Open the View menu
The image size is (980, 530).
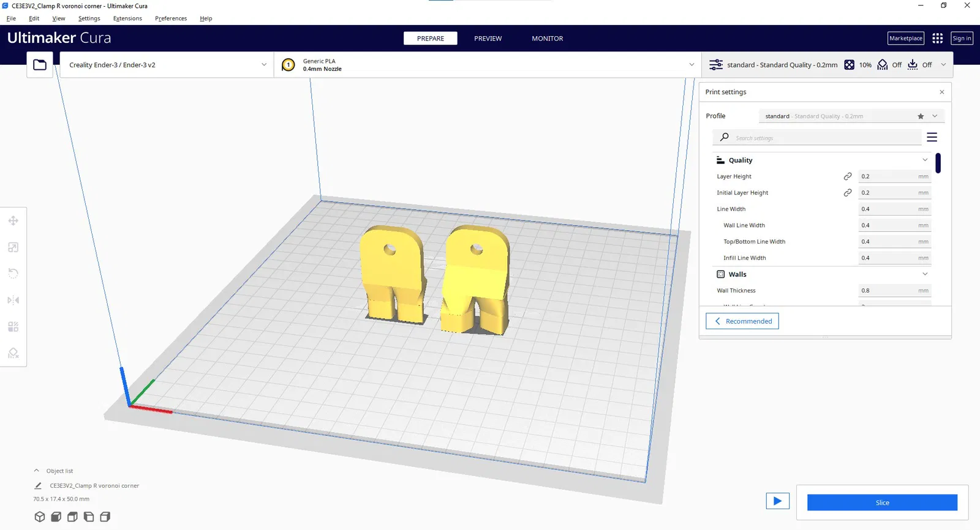point(59,18)
